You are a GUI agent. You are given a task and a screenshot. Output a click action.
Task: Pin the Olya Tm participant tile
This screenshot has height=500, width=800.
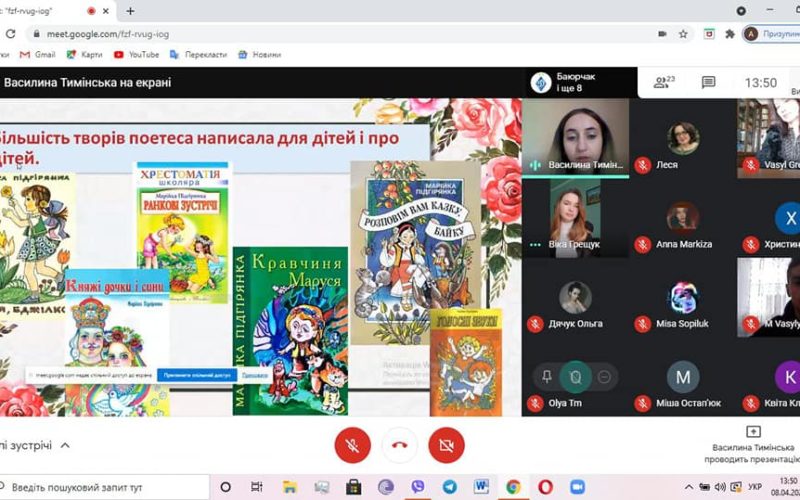click(547, 377)
